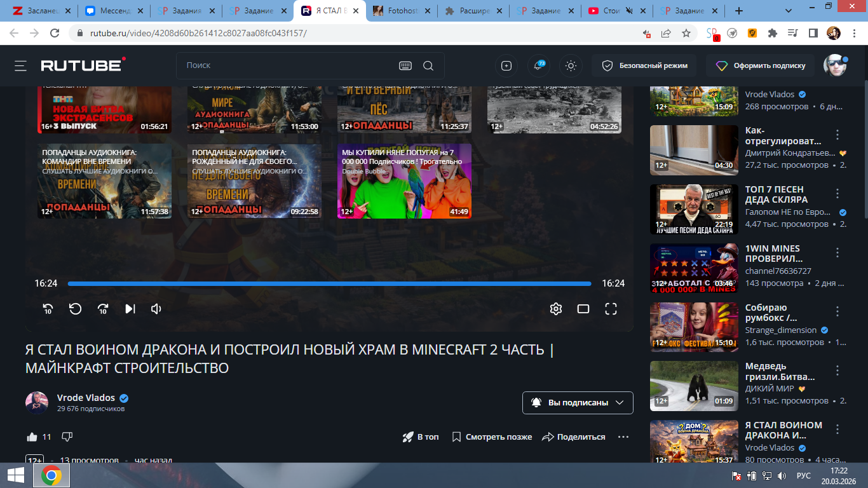Like the video with 11 likes
The height and width of the screenshot is (488, 868).
[38, 437]
